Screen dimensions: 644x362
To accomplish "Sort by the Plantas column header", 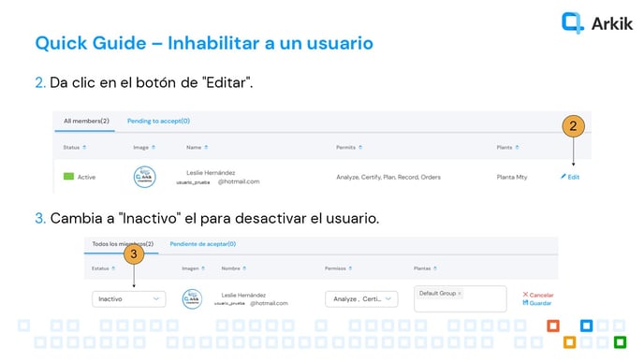I will 425,268.
